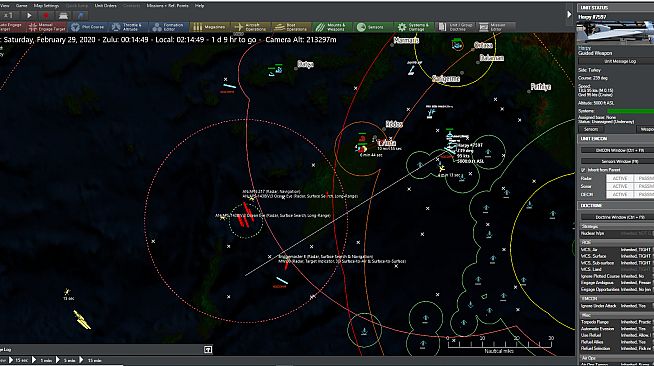
Task: Click the unit icon button beside record
Action: coord(63,16)
